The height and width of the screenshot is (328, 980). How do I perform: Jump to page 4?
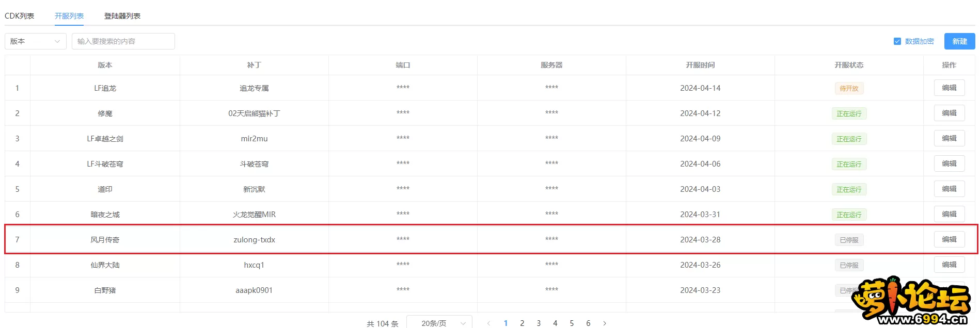555,323
